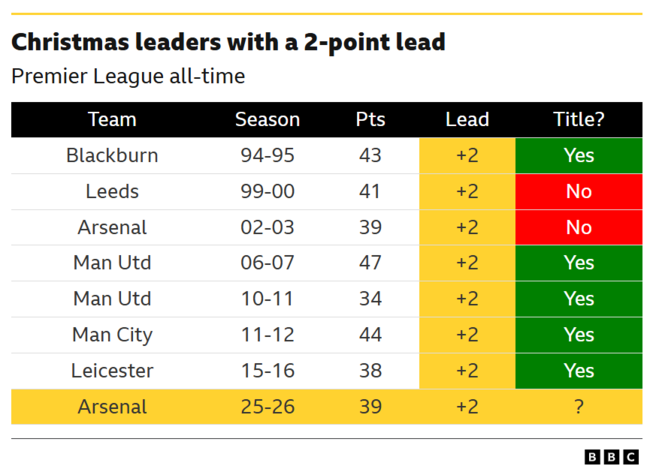Click the green Yes cell for Blackburn
The height and width of the screenshot is (469, 650).
[579, 156]
